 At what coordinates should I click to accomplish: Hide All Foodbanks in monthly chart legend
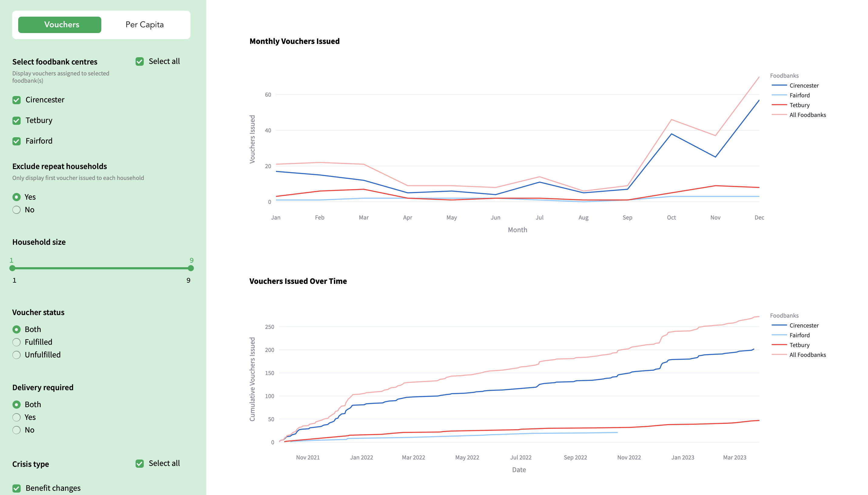click(x=807, y=115)
